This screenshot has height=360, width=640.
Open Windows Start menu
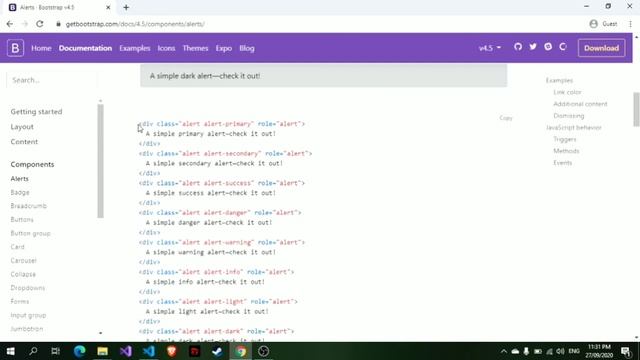(11, 351)
